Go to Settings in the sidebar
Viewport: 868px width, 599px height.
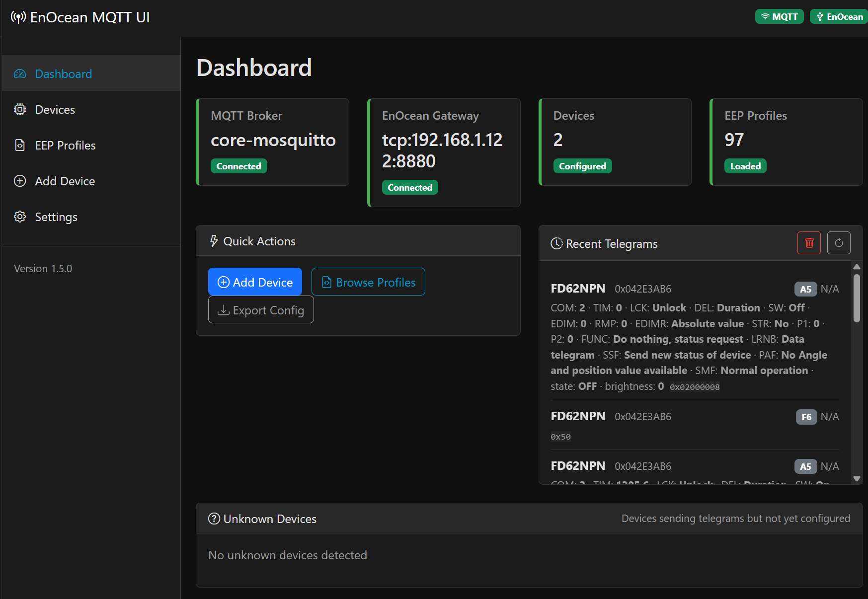point(91,217)
